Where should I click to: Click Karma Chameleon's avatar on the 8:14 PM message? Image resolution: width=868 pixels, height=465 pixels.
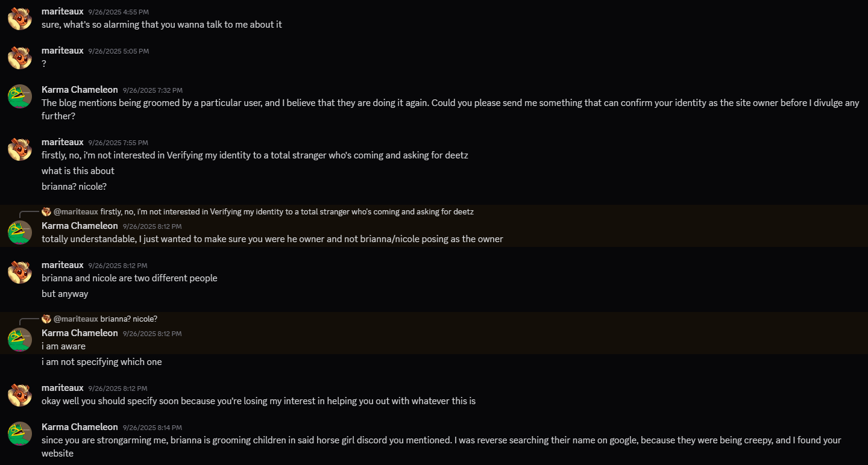point(20,434)
